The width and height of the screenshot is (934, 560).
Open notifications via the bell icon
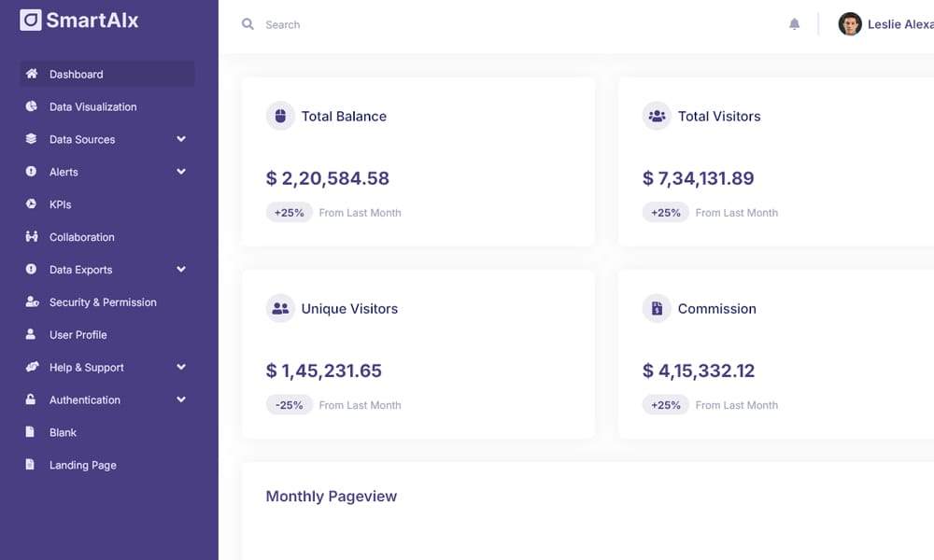pos(794,23)
